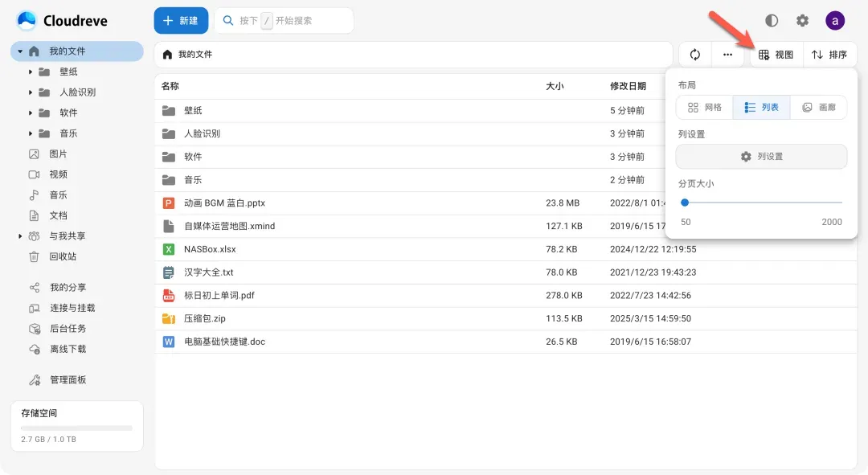This screenshot has width=868, height=475.
Task: Click the refresh icon in the toolbar
Action: click(x=695, y=55)
